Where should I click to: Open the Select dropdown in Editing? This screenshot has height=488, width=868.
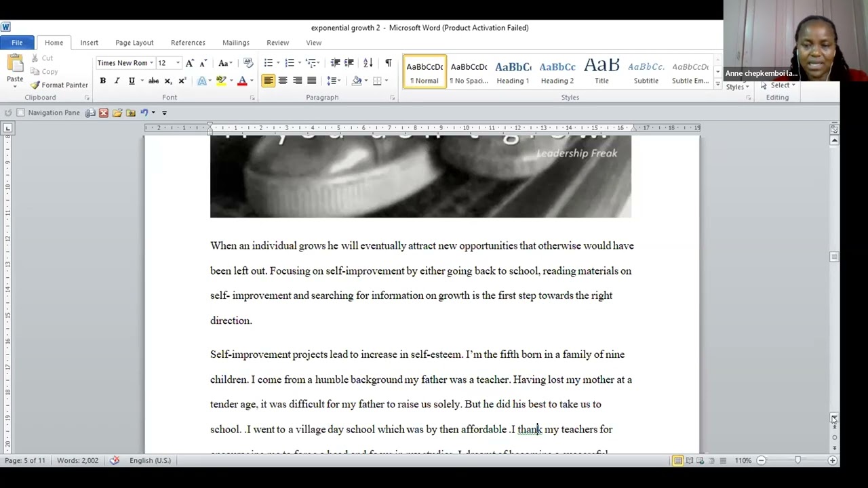pyautogui.click(x=782, y=85)
